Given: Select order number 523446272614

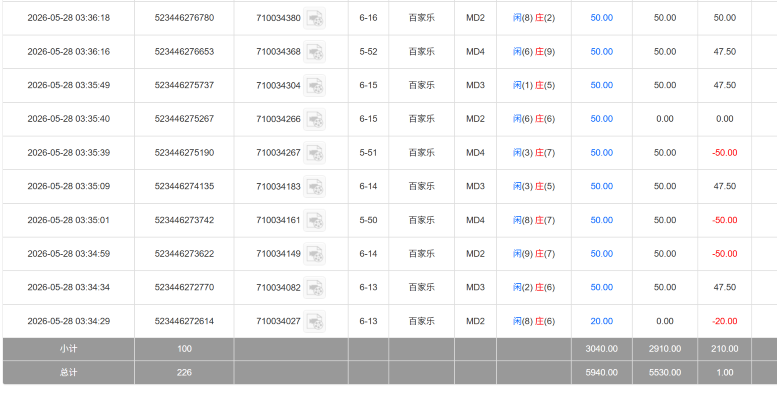Looking at the screenshot, I should pos(184,321).
